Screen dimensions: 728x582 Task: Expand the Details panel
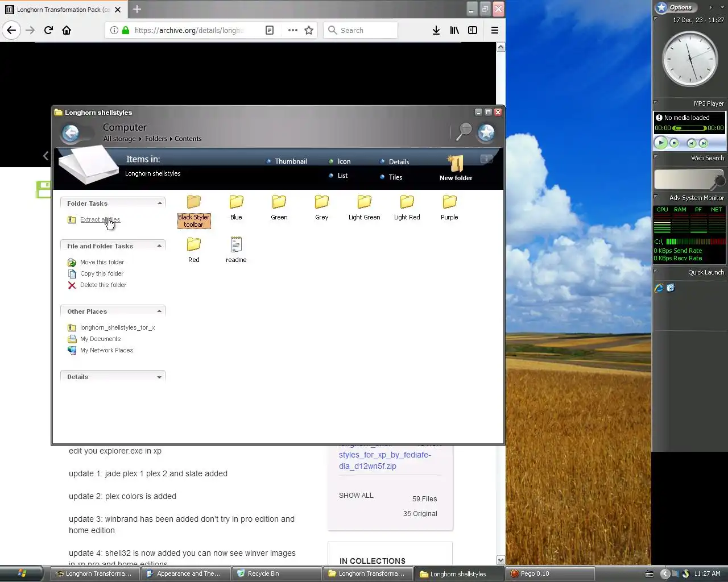tap(160, 377)
